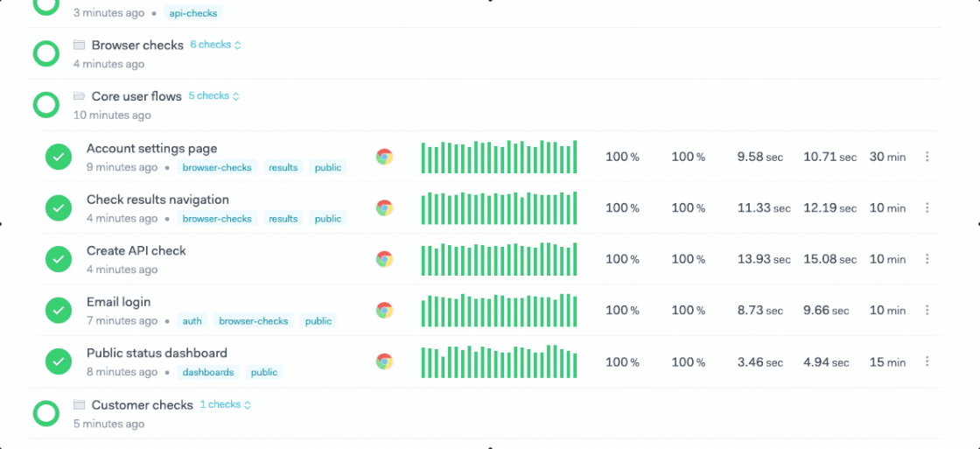The height and width of the screenshot is (449, 980).
Task: Open the Account settings page check
Action: (x=151, y=149)
